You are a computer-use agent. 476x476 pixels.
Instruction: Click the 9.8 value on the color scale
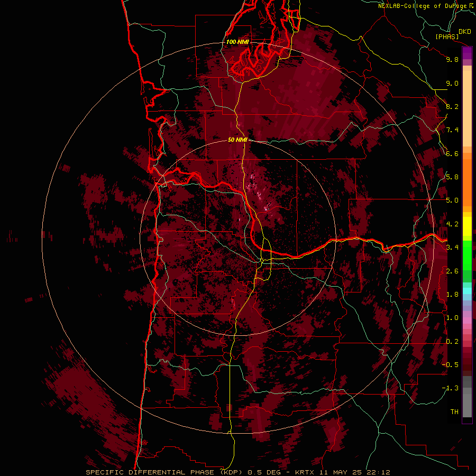coord(452,59)
